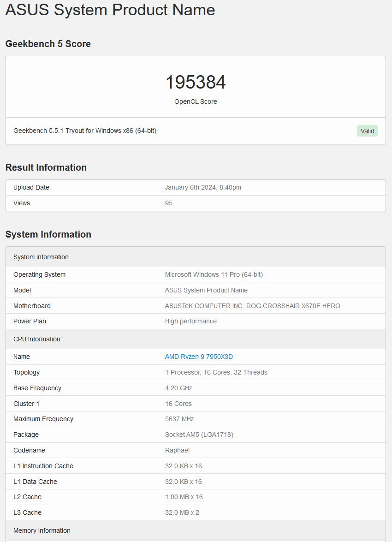
Task: Select the L1 Data Cache value 32.0 KB x 16
Action: click(x=183, y=482)
